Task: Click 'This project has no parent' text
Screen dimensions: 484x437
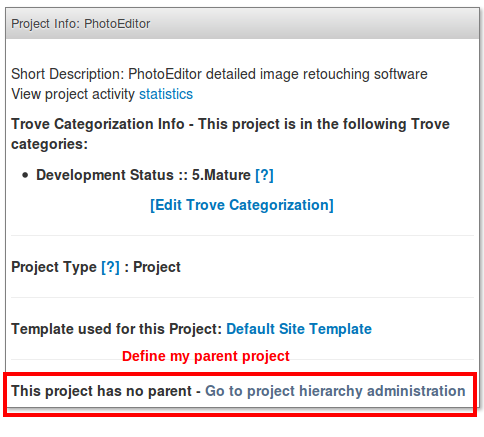Action: (x=102, y=391)
